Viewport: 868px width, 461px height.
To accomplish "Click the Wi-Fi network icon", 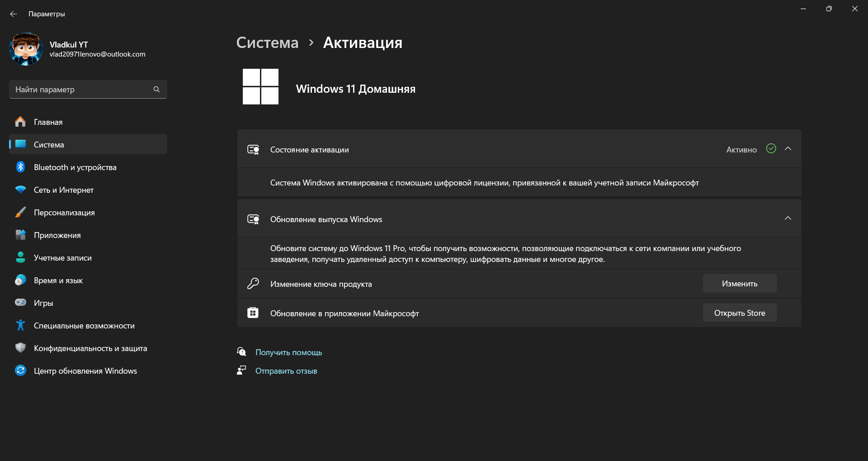I will click(20, 190).
